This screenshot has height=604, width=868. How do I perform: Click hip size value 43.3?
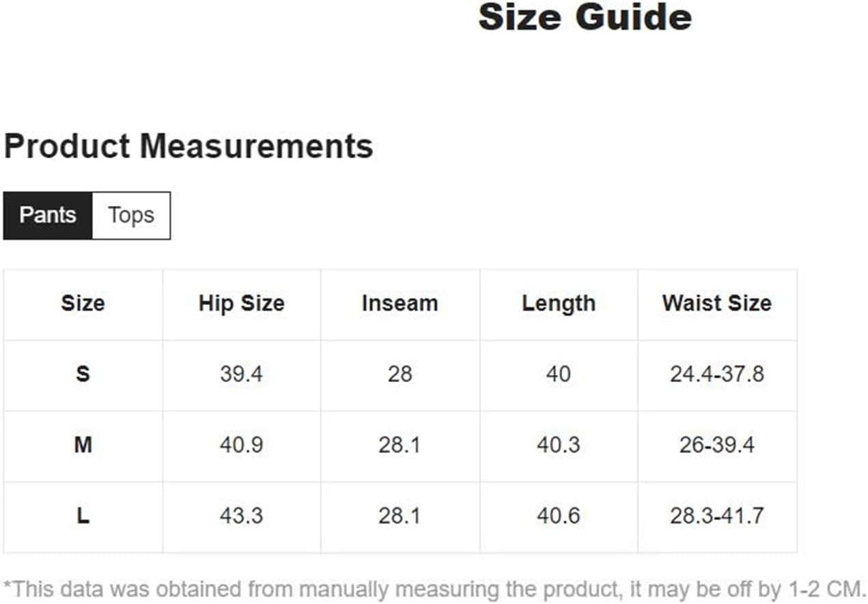(241, 516)
